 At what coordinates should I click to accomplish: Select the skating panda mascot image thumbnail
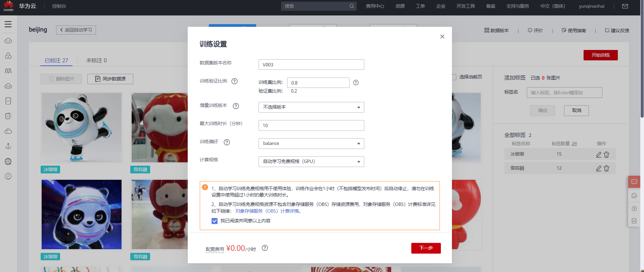pos(82,128)
